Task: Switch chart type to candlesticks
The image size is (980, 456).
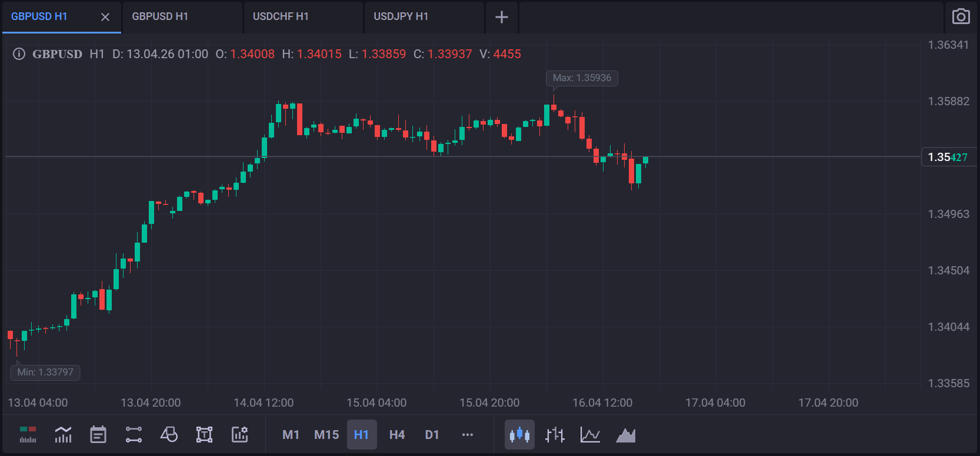Action: 519,435
